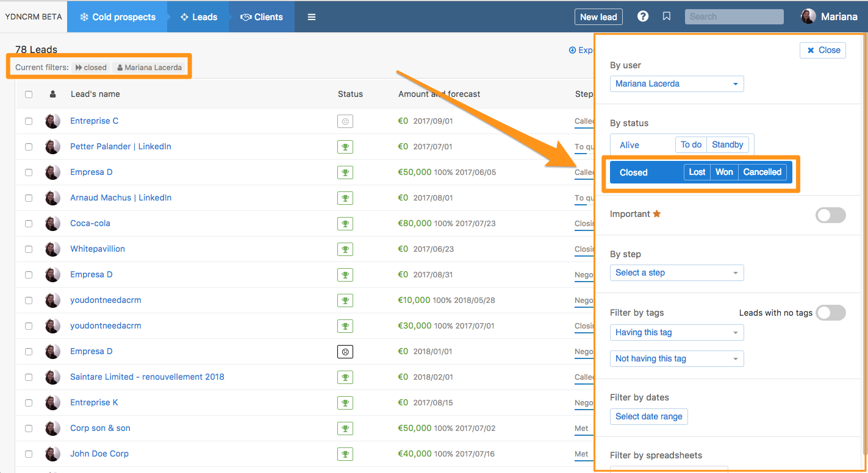Click in the Search input field
This screenshot has width=868, height=473.
click(x=734, y=16)
